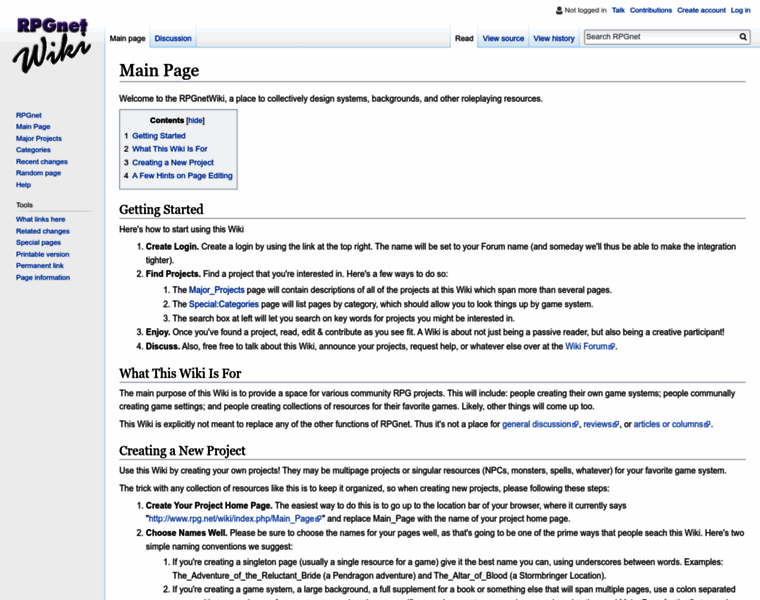Image resolution: width=760 pixels, height=600 pixels.
Task: Jump to Creating a New Project section
Action: pyautogui.click(x=173, y=162)
